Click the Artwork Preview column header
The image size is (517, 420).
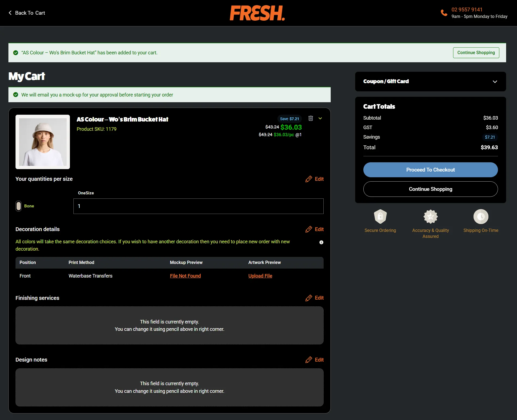pyautogui.click(x=264, y=262)
